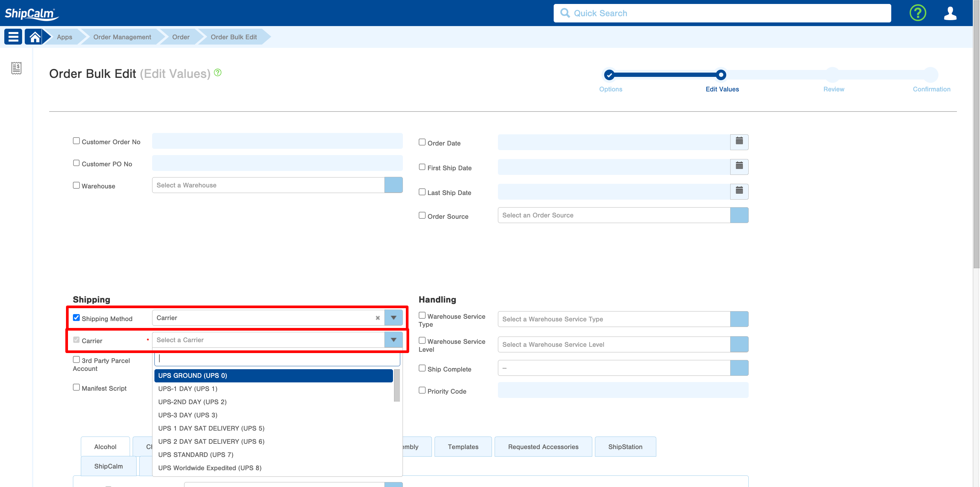Image resolution: width=980 pixels, height=487 pixels.
Task: Navigate to Order Management breadcrumb
Action: click(x=122, y=37)
